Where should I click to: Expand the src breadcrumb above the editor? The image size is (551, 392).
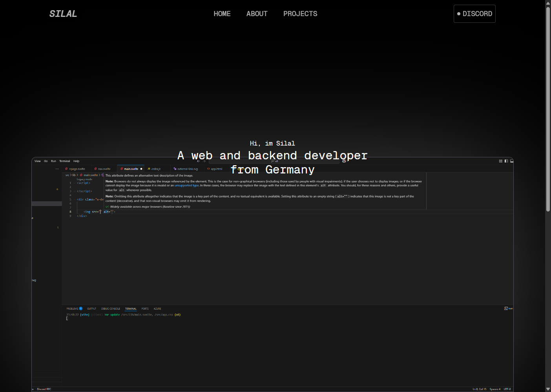[67, 175]
